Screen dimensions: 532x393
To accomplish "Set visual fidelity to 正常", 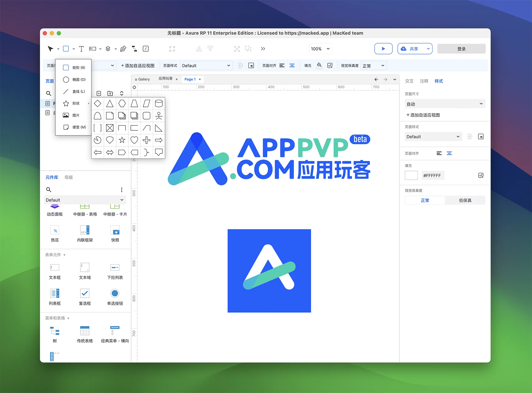I will (x=425, y=200).
